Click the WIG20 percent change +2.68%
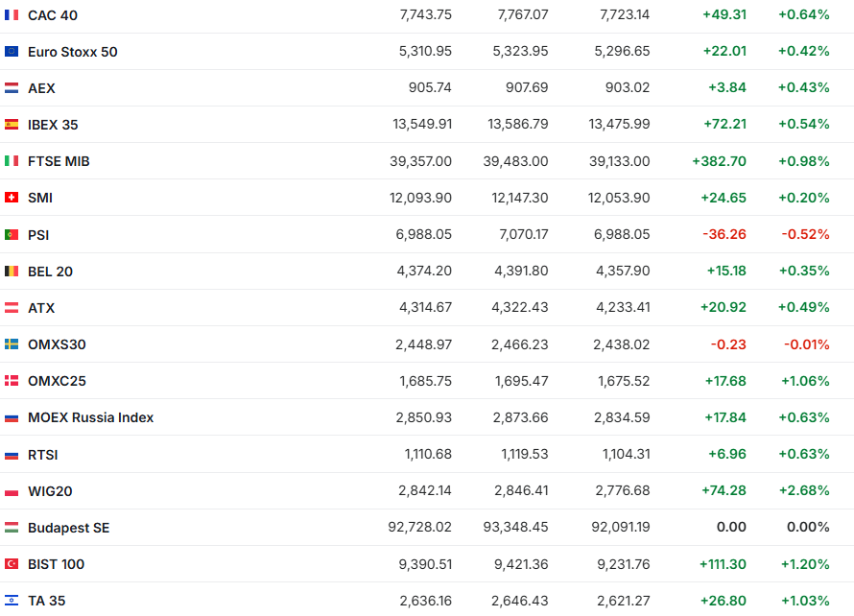 [x=803, y=491]
